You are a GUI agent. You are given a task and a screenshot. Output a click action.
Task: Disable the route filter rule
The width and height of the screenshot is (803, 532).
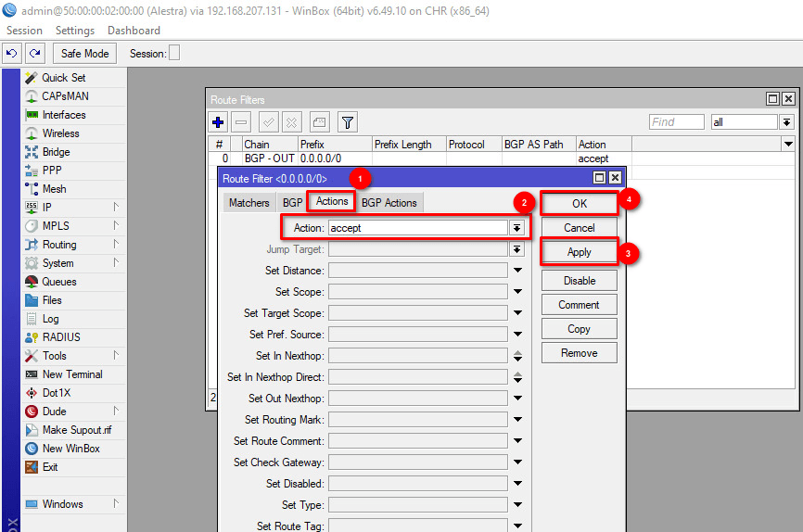pyautogui.click(x=579, y=281)
